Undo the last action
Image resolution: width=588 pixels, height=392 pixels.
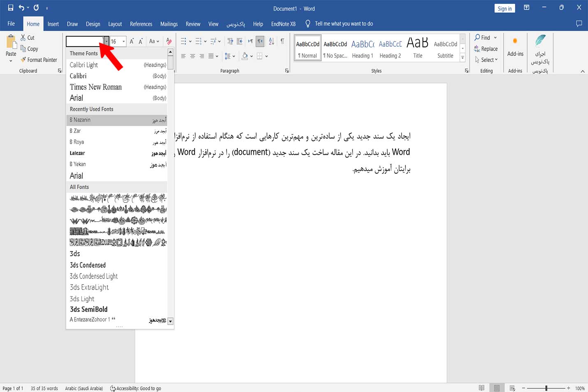click(x=21, y=8)
